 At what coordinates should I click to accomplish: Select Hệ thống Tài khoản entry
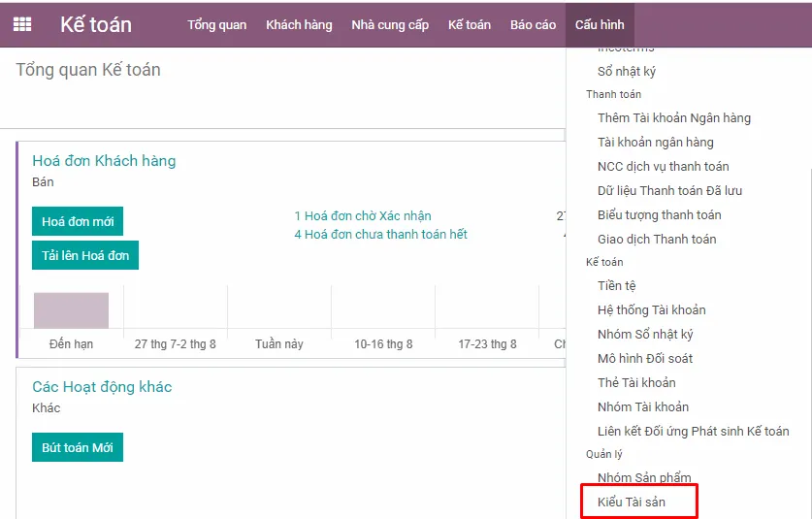pos(651,309)
